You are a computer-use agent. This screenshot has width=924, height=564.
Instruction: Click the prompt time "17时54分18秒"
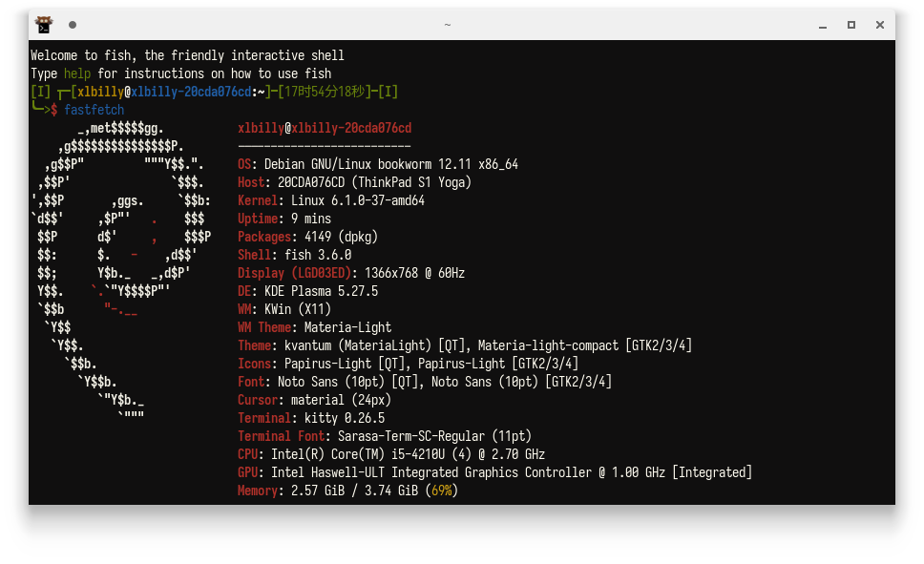[325, 92]
